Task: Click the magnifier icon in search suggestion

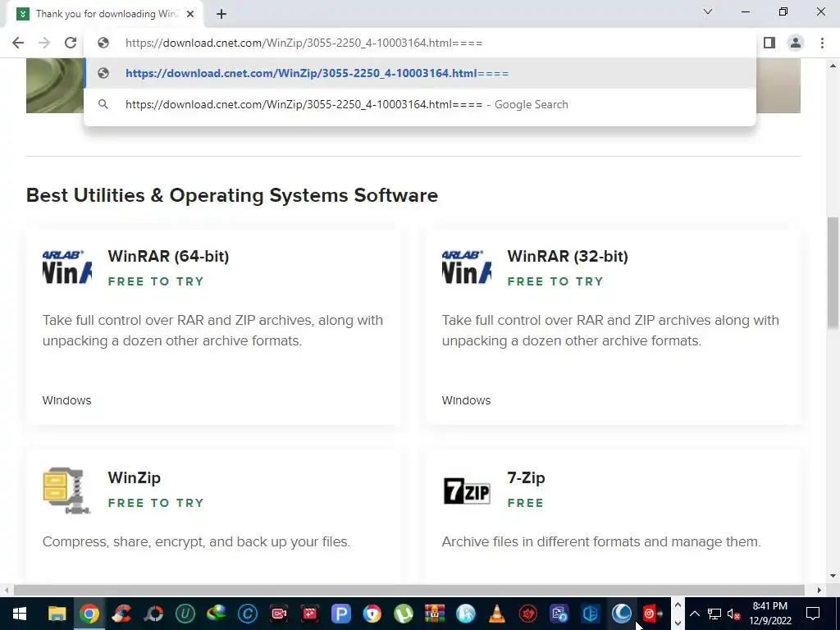Action: pos(103,104)
